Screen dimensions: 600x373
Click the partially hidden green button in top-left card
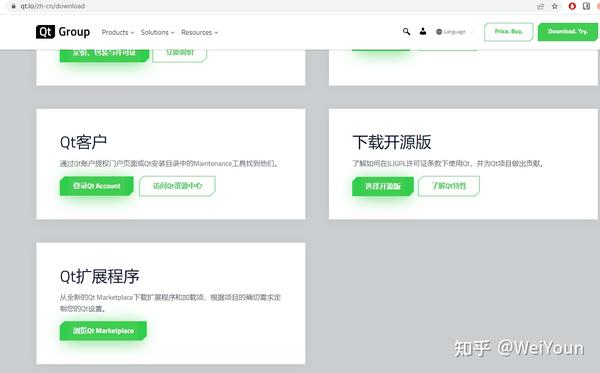[x=104, y=55]
